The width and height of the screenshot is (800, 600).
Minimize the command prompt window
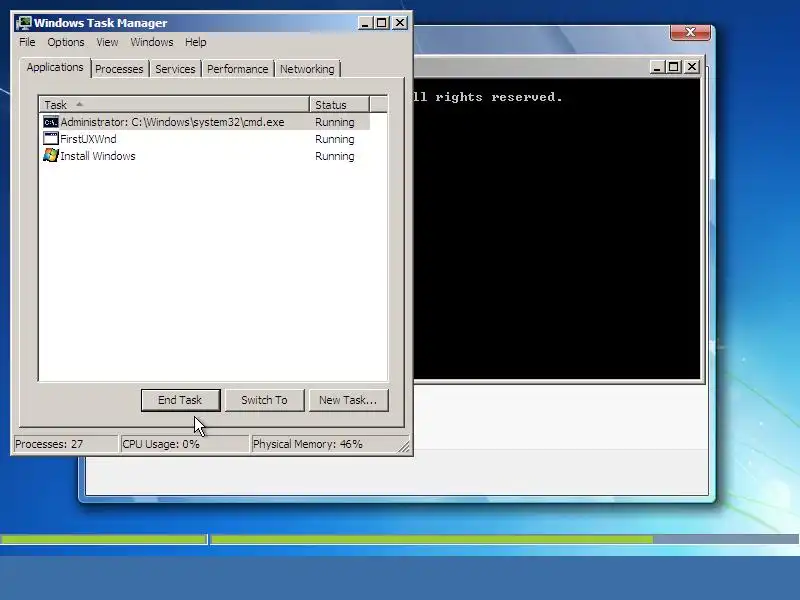point(658,67)
